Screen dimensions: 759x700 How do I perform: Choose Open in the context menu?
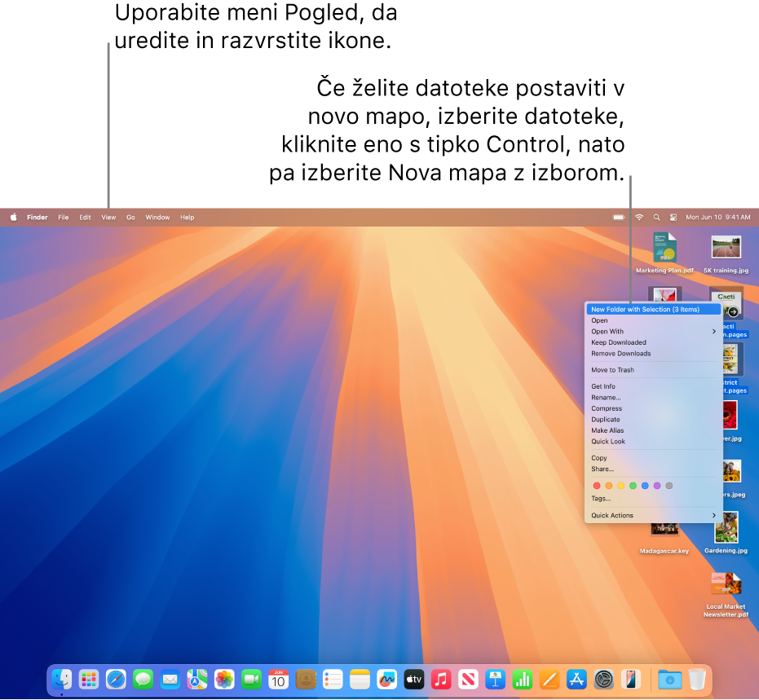[654, 320]
